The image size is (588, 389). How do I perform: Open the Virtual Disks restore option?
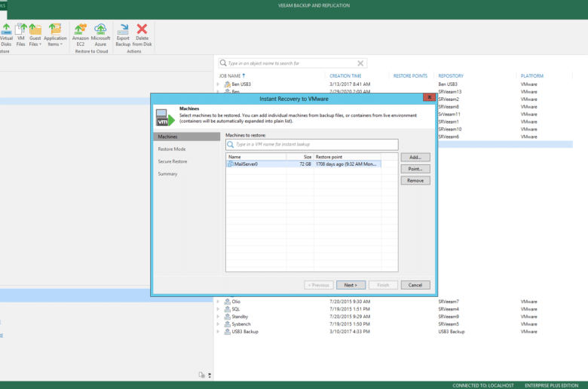tap(6, 35)
